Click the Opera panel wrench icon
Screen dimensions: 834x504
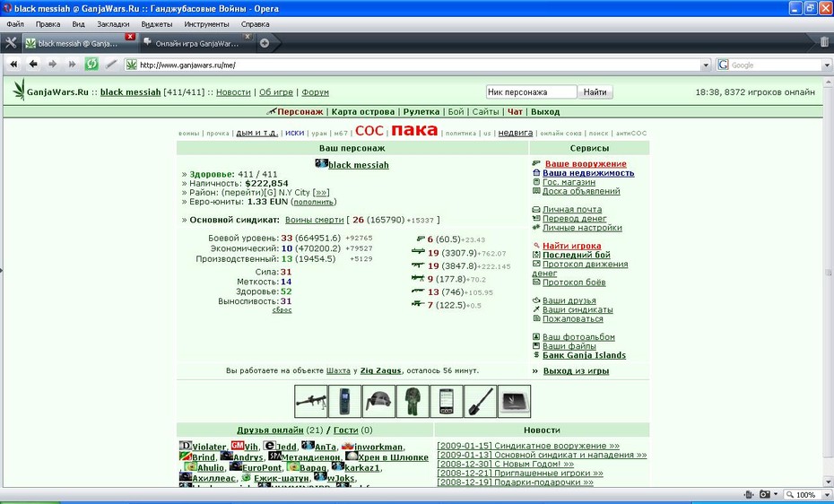click(11, 43)
